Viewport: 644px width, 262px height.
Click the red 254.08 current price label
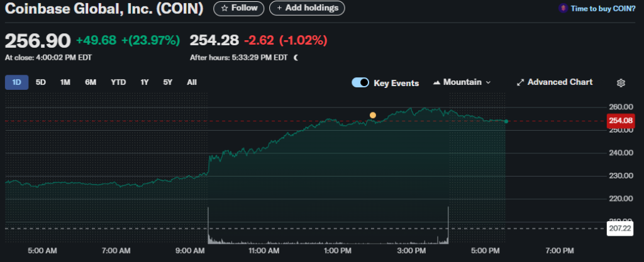click(x=620, y=121)
